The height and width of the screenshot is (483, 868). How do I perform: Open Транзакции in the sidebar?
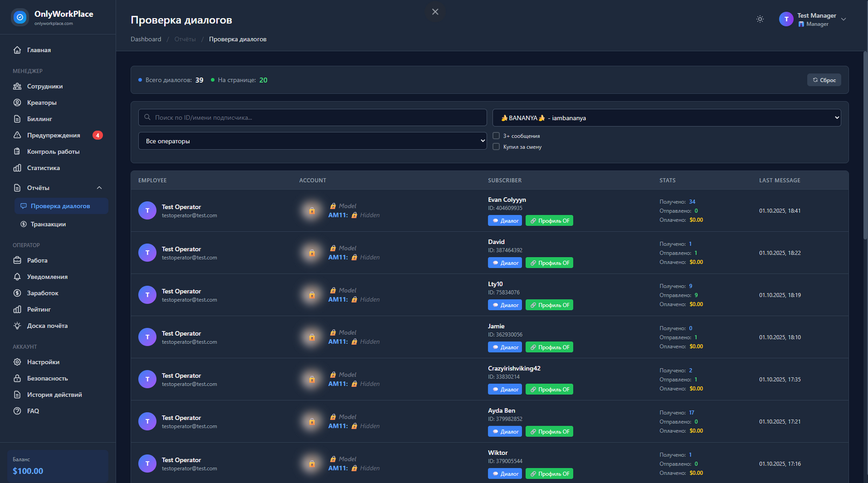48,224
